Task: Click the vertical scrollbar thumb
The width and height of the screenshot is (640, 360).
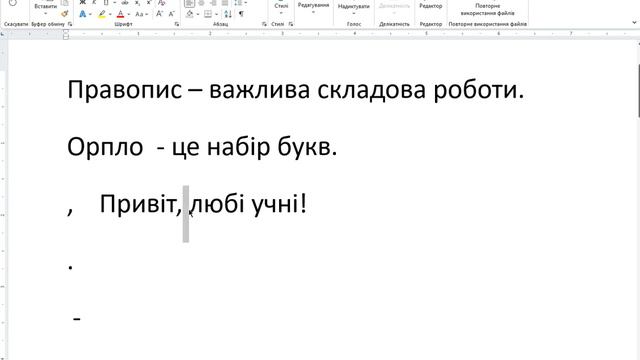Action: click(x=639, y=90)
